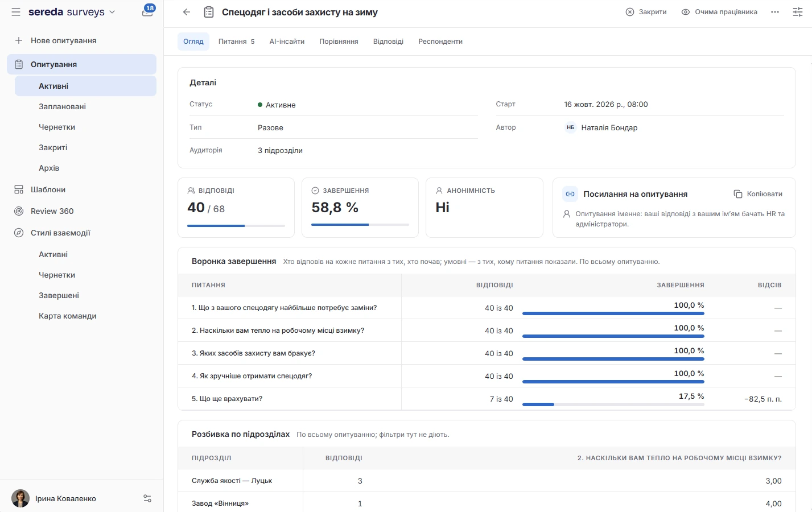Click the link icon in Посилання на опитування
812x512 pixels.
570,194
